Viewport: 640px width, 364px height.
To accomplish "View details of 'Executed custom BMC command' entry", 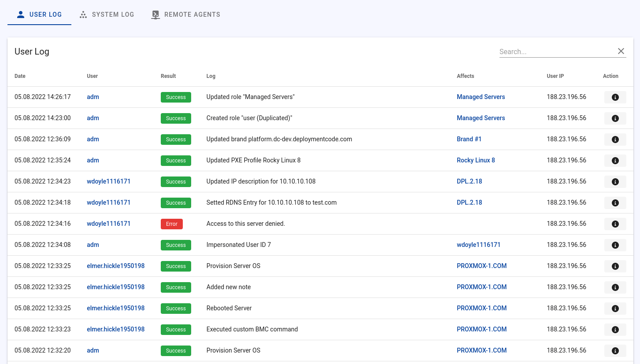I will pos(615,330).
